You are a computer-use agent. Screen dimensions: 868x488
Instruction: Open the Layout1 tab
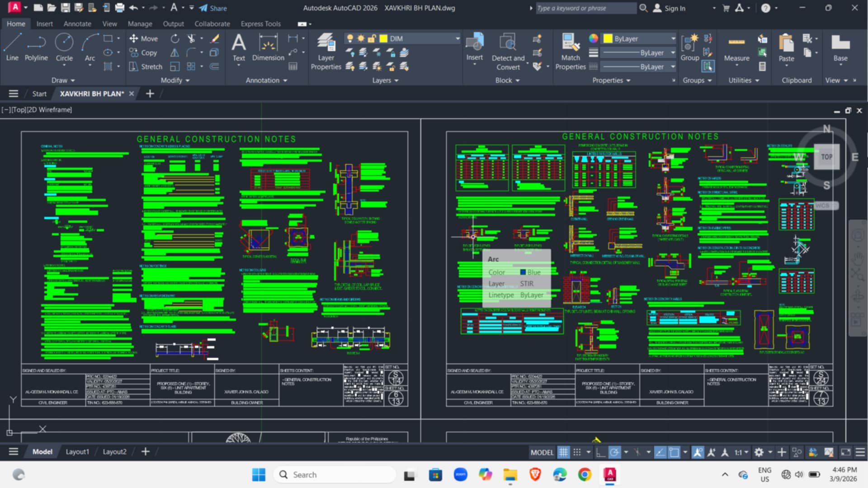[77, 452]
